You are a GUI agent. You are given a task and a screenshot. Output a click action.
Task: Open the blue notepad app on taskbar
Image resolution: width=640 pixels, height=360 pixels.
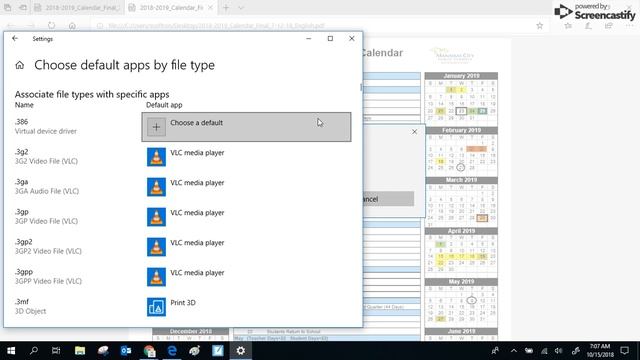coord(218,351)
